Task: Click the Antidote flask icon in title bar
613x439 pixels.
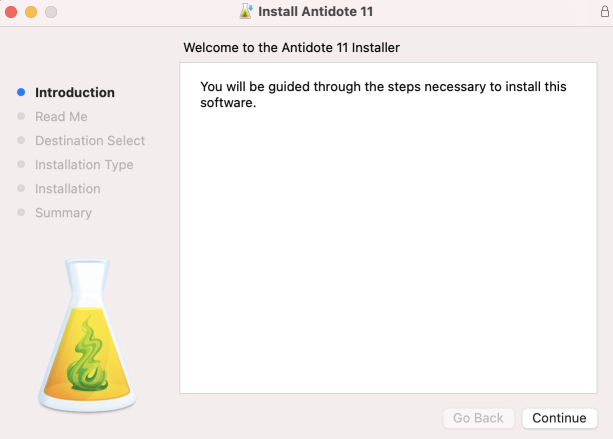Action: click(246, 12)
